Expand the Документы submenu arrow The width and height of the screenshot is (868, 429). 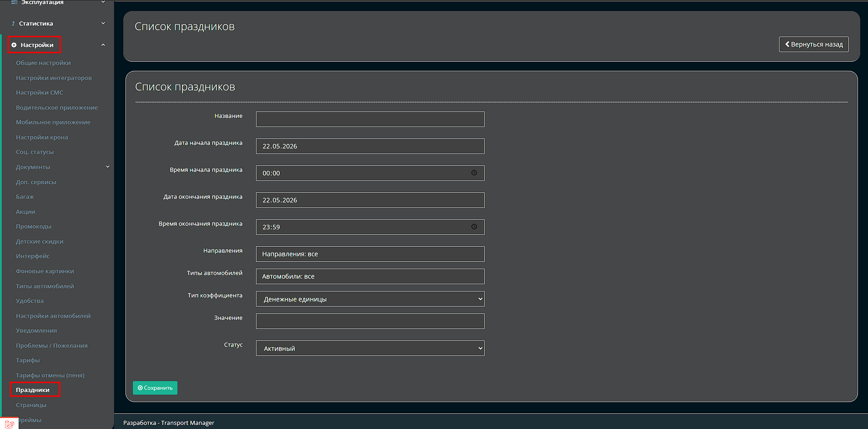(108, 167)
